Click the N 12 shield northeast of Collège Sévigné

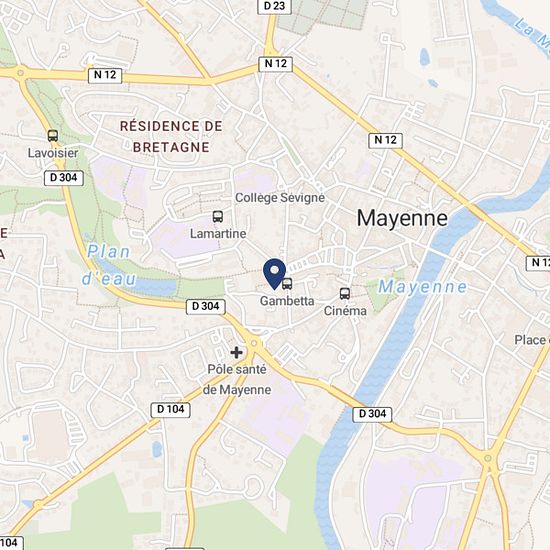pyautogui.click(x=385, y=140)
